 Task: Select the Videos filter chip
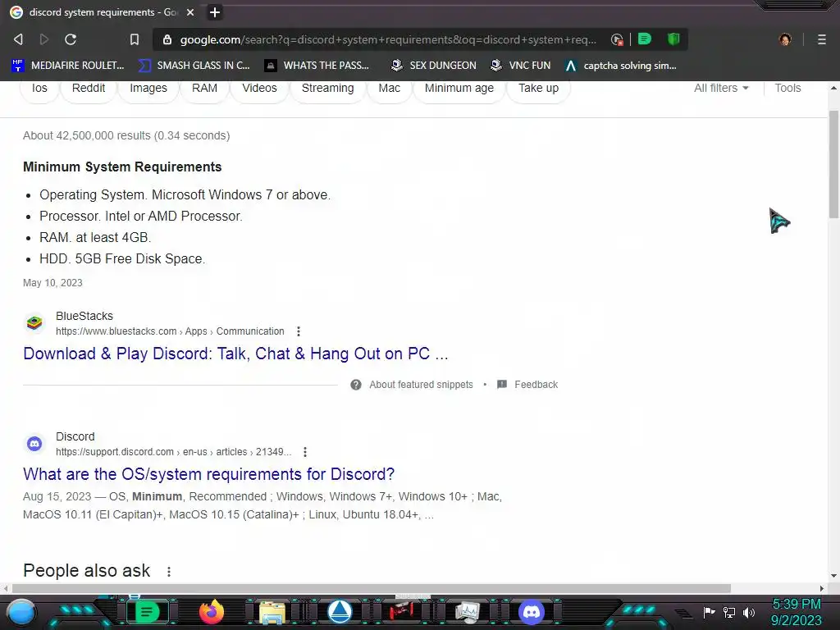coord(259,89)
